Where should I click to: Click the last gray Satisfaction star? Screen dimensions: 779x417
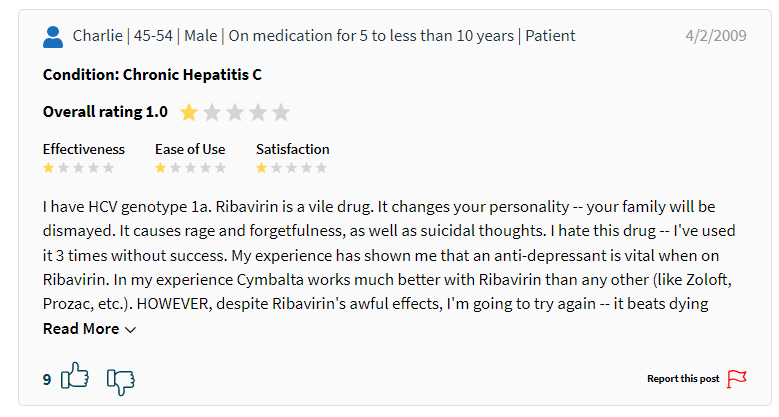[321, 168]
